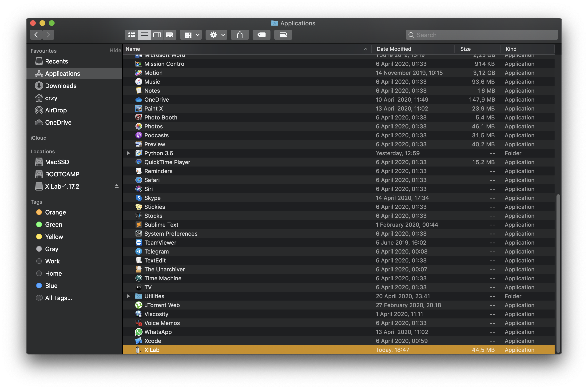Image resolution: width=588 pixels, height=389 pixels.
Task: Select the Sublime Text application row
Action: click(161, 225)
